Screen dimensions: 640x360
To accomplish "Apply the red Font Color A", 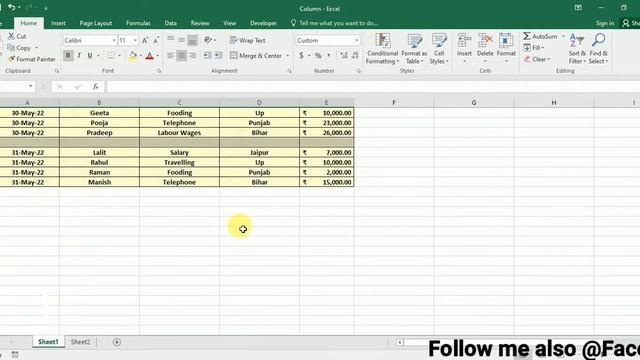I will pos(149,56).
